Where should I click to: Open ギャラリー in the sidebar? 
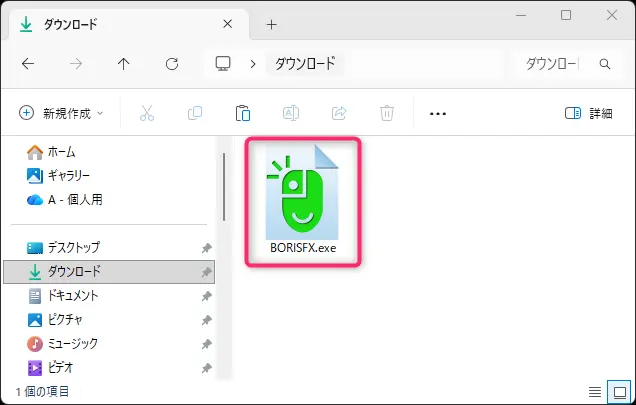pyautogui.click(x=58, y=175)
